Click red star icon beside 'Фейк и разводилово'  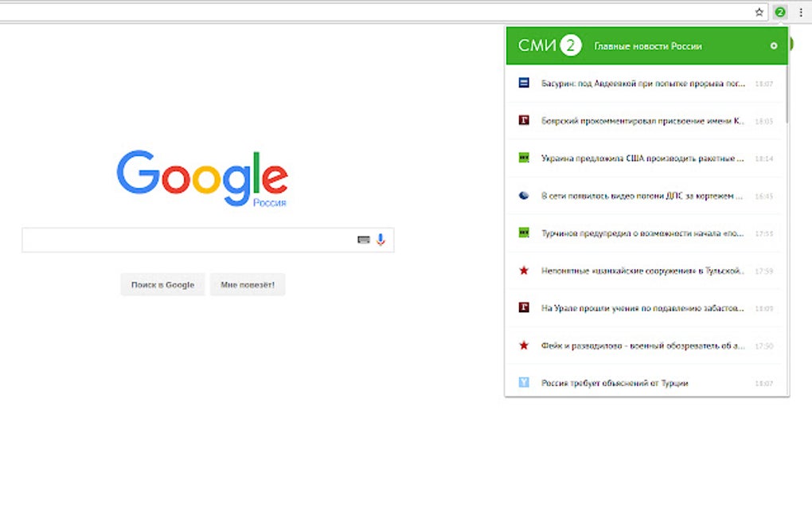pyautogui.click(x=524, y=345)
